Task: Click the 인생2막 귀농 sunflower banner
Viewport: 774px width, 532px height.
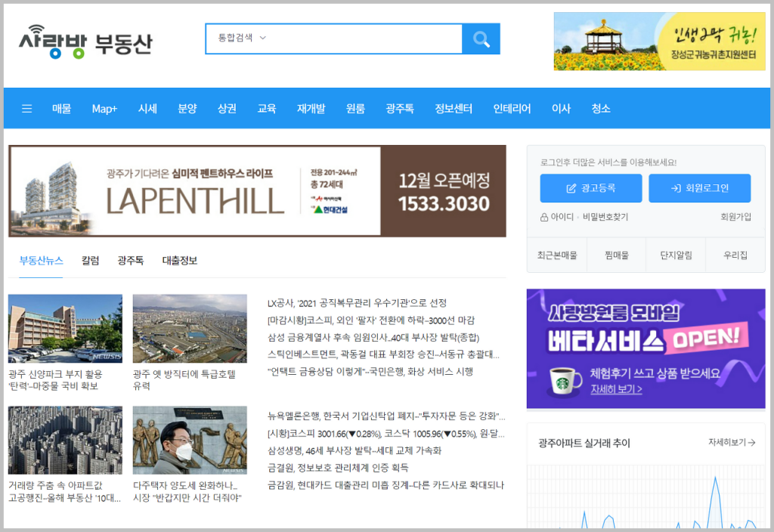Action: (659, 42)
